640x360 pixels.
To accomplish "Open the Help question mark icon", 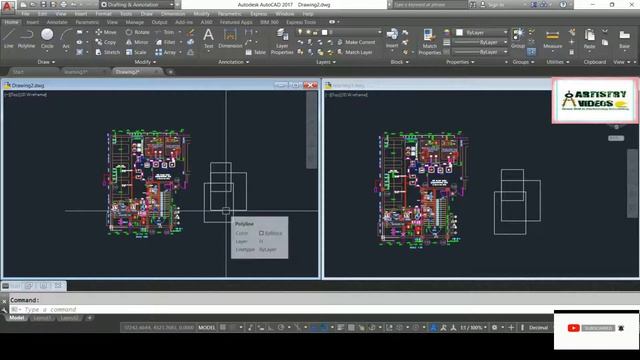I will pyautogui.click(x=563, y=4).
